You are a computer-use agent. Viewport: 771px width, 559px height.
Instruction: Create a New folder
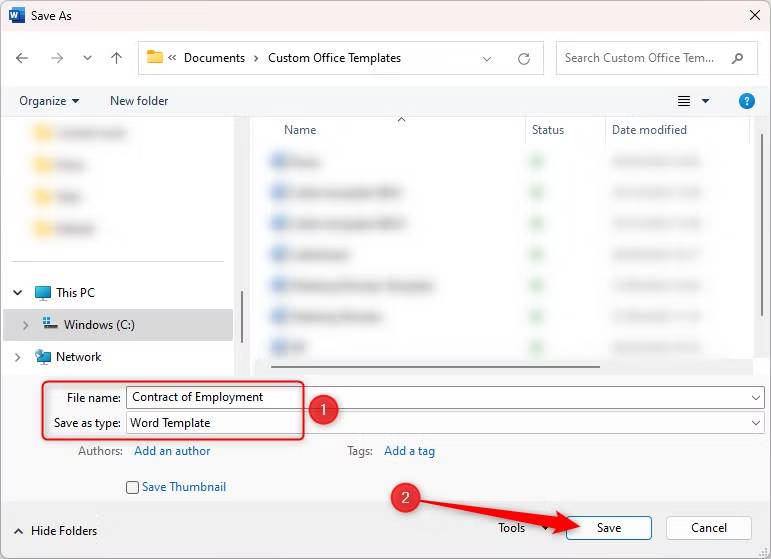pyautogui.click(x=139, y=101)
